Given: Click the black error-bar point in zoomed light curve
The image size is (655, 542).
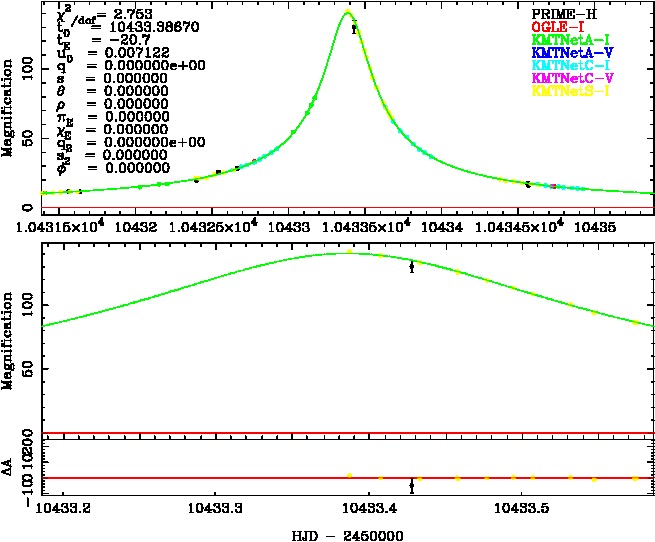Looking at the screenshot, I should point(412,266).
